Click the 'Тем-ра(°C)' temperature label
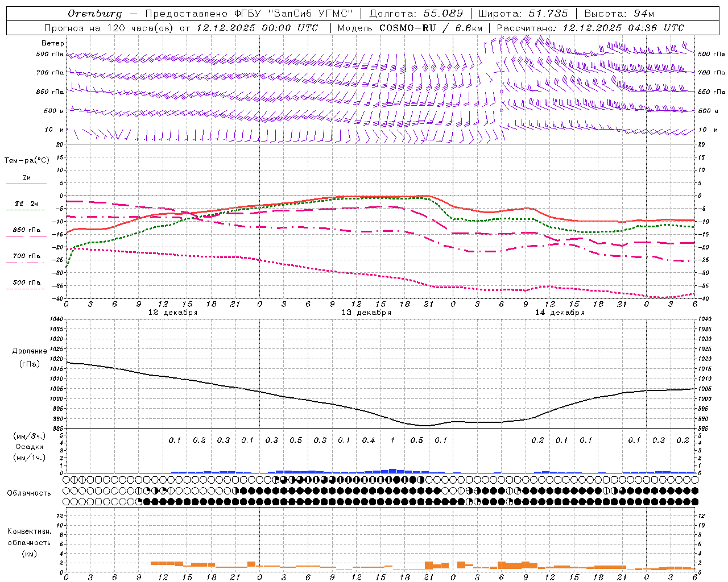 tap(27, 161)
